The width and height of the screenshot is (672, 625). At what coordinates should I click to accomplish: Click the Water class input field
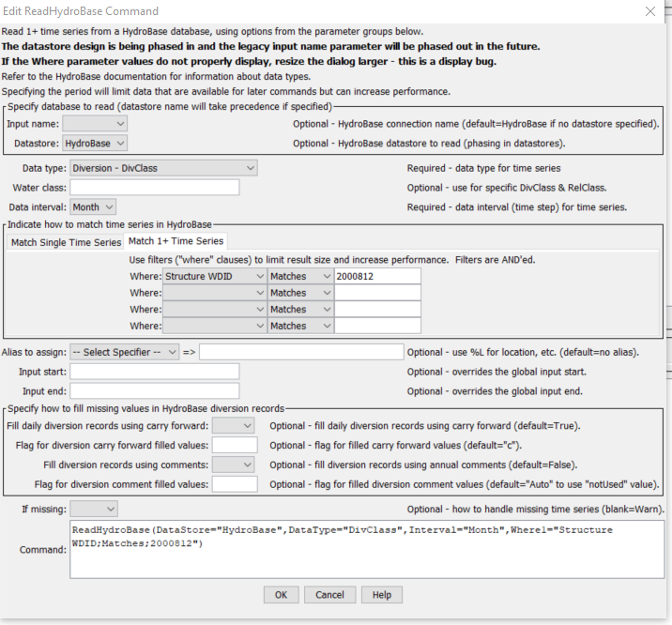154,187
